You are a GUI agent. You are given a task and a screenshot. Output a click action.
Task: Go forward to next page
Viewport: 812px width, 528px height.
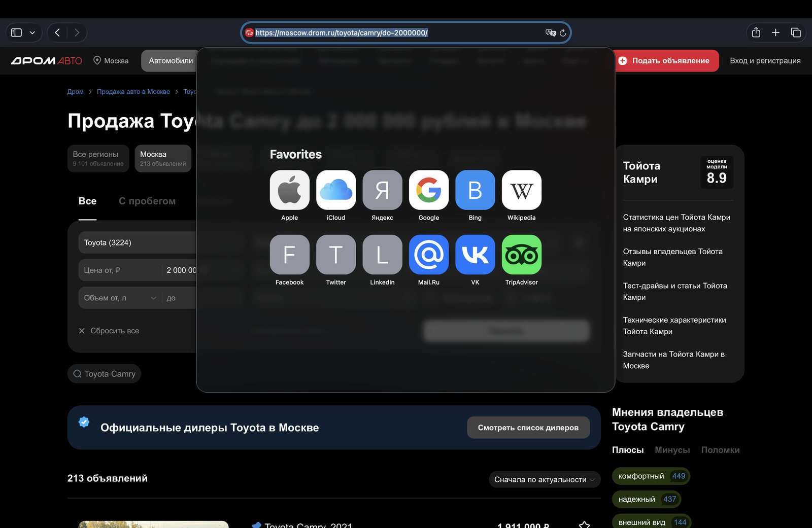pos(77,32)
